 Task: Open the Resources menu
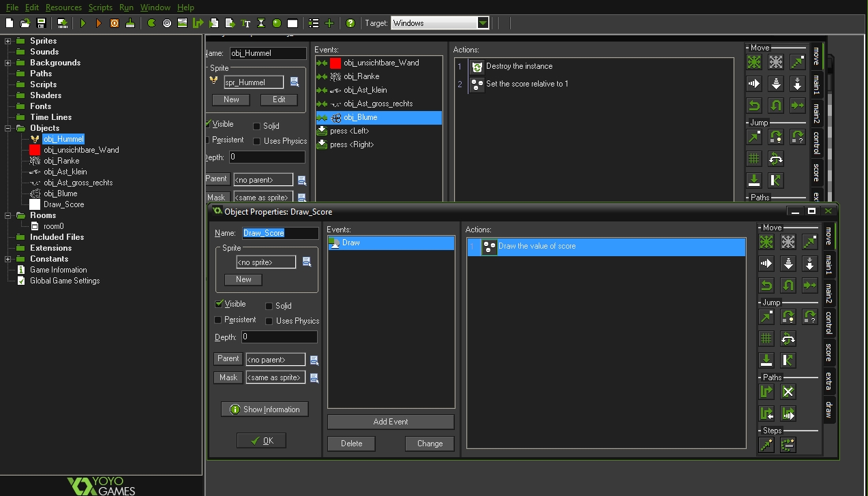click(63, 7)
